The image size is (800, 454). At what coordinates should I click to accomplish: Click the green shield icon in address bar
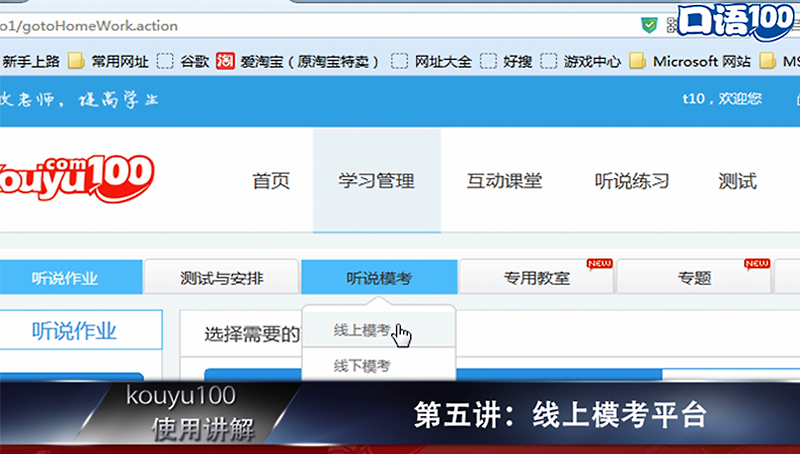[649, 25]
